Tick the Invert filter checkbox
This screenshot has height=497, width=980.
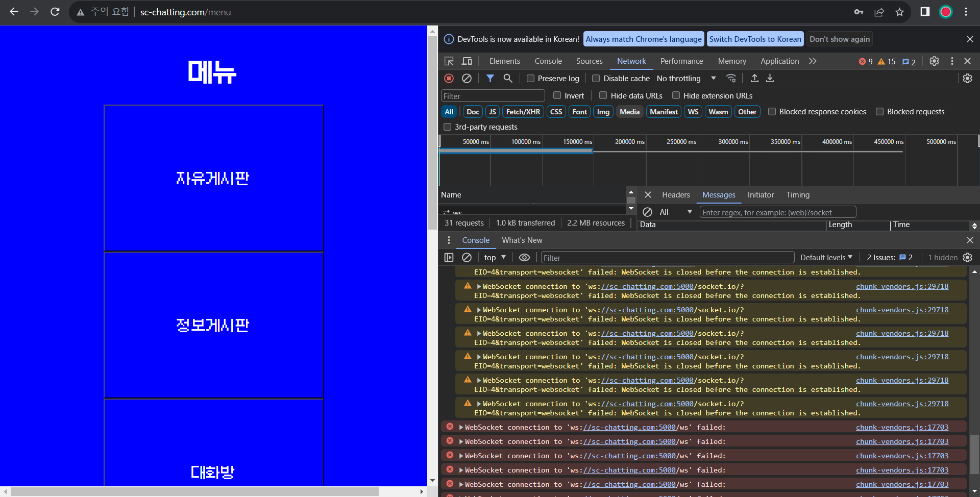[557, 95]
